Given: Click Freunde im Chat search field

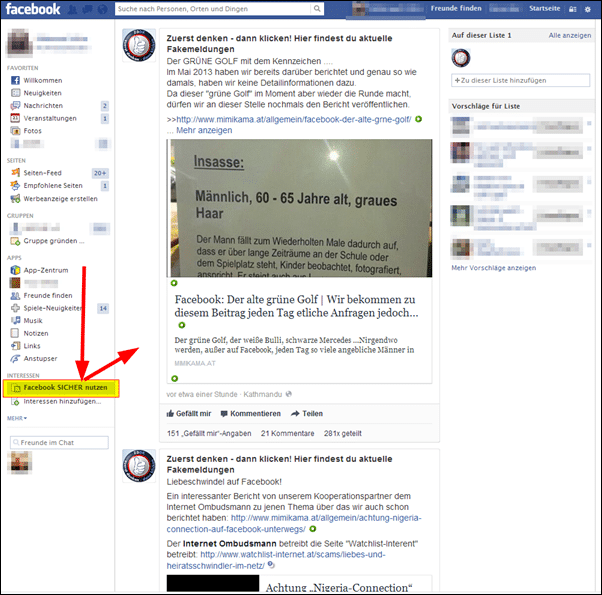Looking at the screenshot, I should [59, 443].
